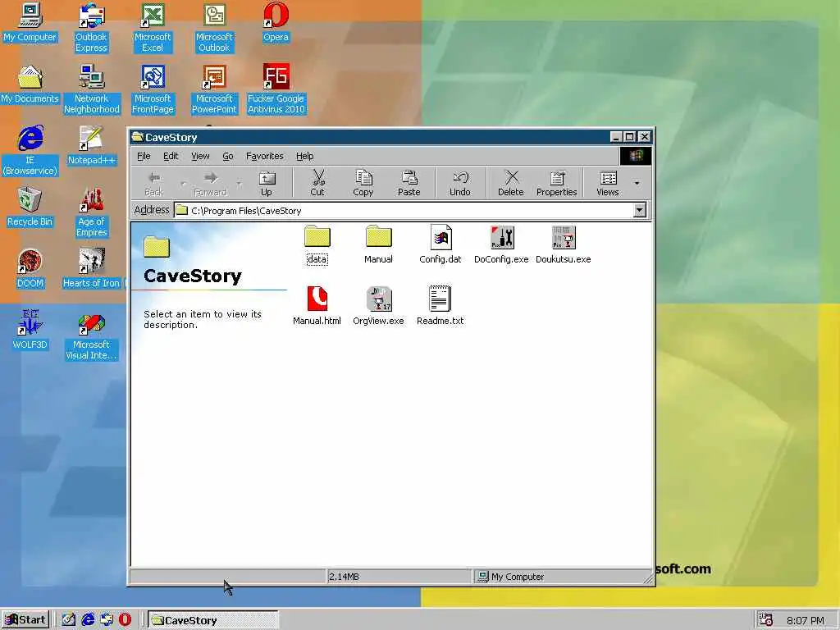Viewport: 840px width, 630px height.
Task: Open the Help menu
Action: (305, 156)
